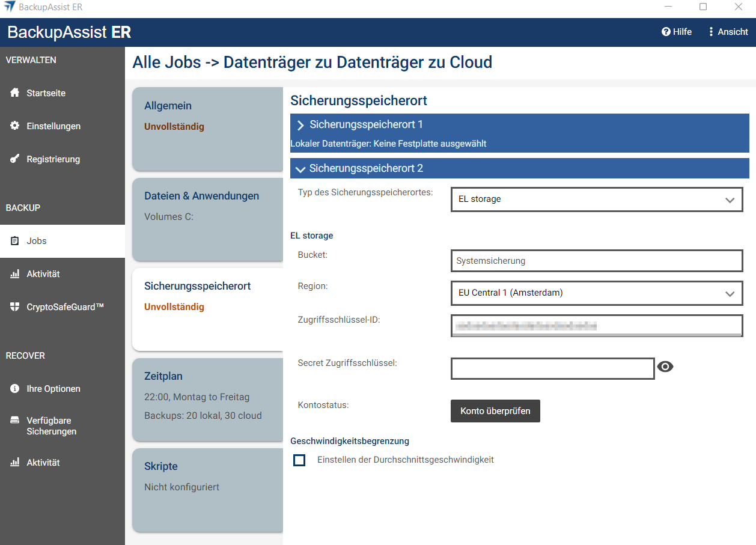756x545 pixels.
Task: Switch to the Zeitplan step
Action: coord(207,399)
